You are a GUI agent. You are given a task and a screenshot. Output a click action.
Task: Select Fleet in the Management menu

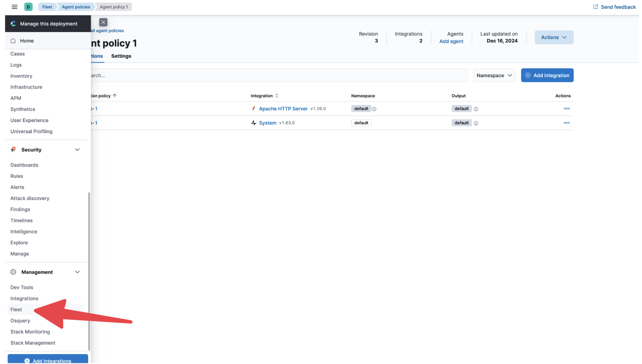(x=16, y=309)
